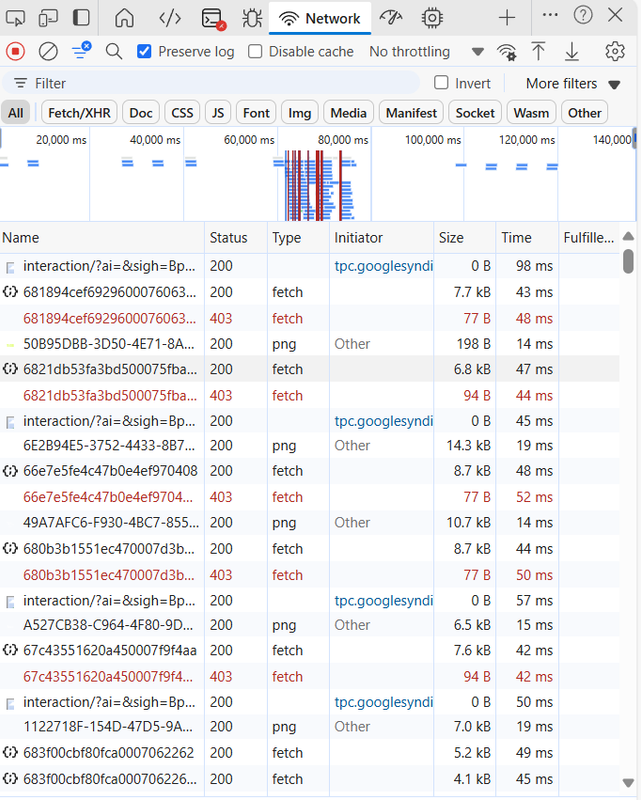Stop recording network log

click(x=15, y=52)
